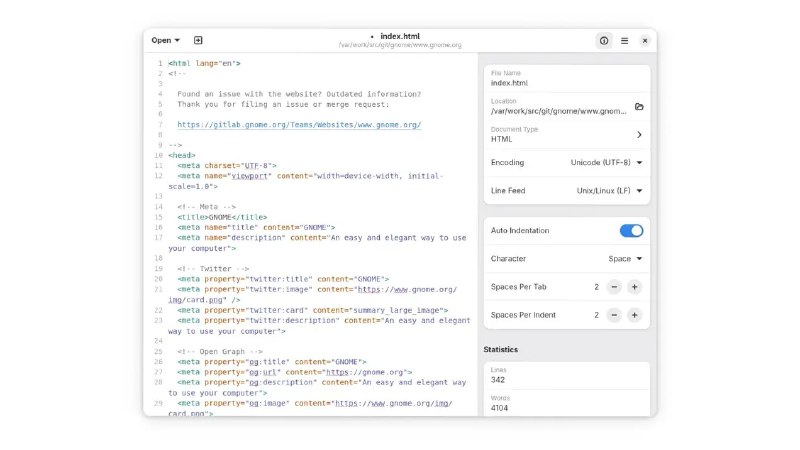
Task: Decrease Spaces Per Tab value
Action: click(614, 287)
